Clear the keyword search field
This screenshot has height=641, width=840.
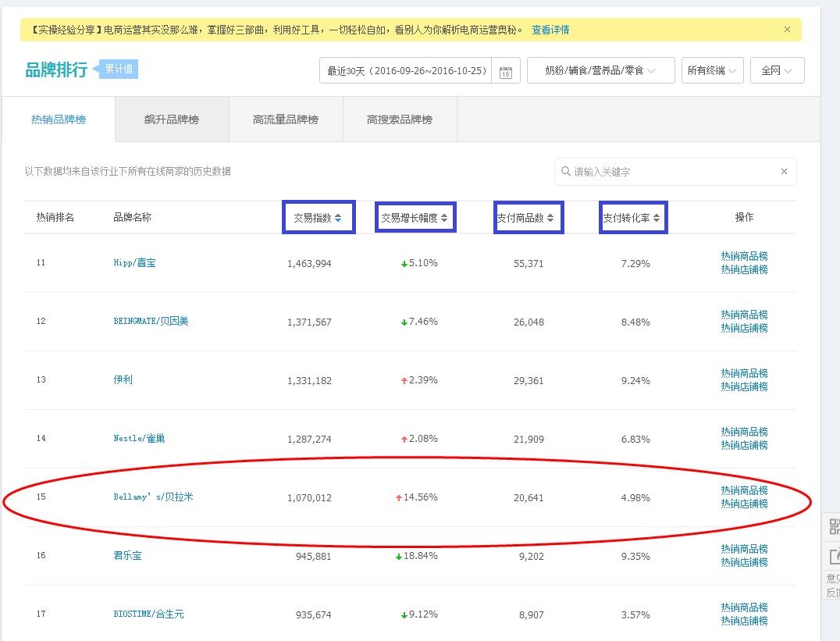(x=784, y=172)
